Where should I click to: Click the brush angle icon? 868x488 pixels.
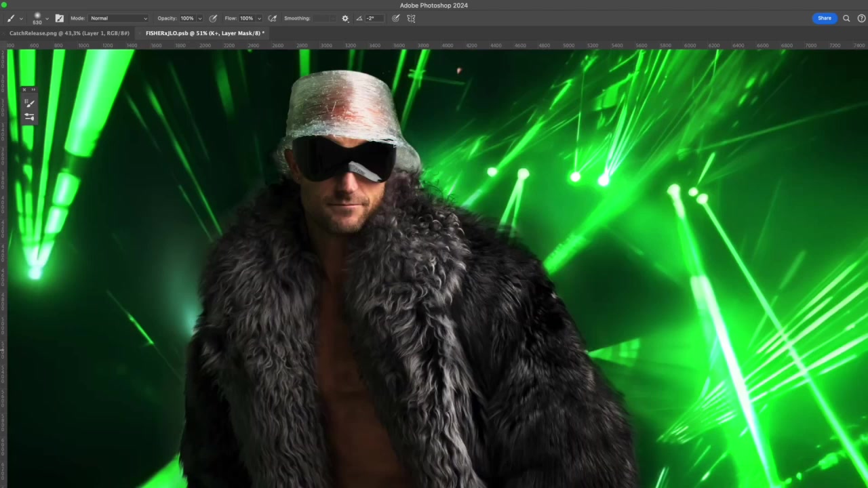[359, 18]
